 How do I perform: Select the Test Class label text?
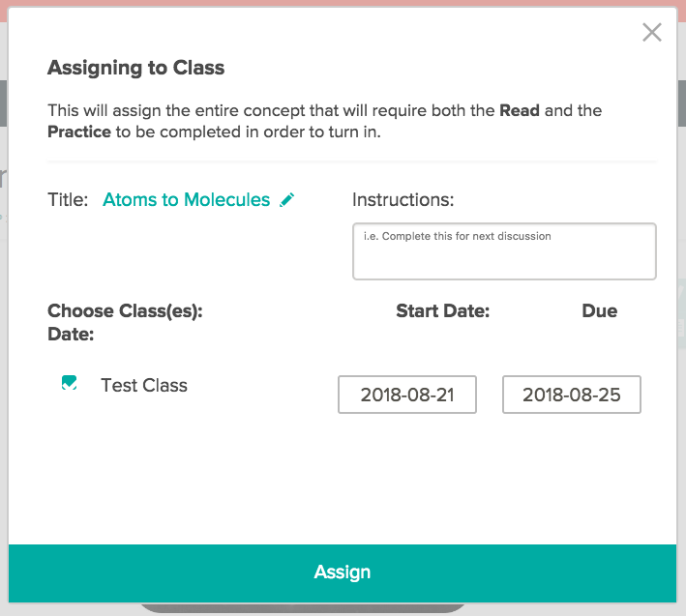(x=144, y=385)
